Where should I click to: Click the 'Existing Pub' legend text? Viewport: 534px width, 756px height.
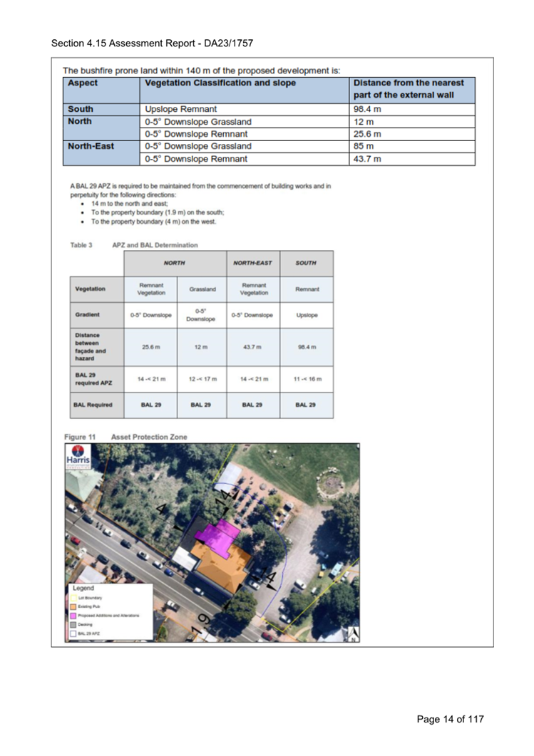pyautogui.click(x=88, y=606)
